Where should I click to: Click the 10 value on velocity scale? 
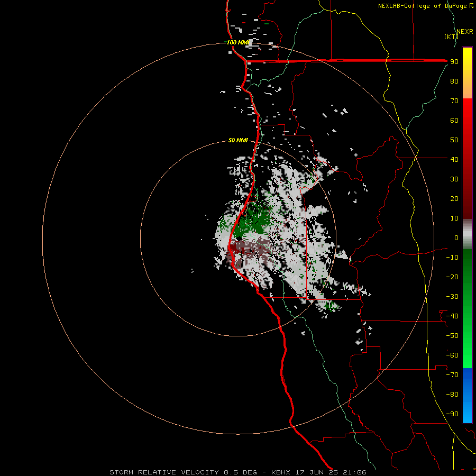(x=454, y=218)
